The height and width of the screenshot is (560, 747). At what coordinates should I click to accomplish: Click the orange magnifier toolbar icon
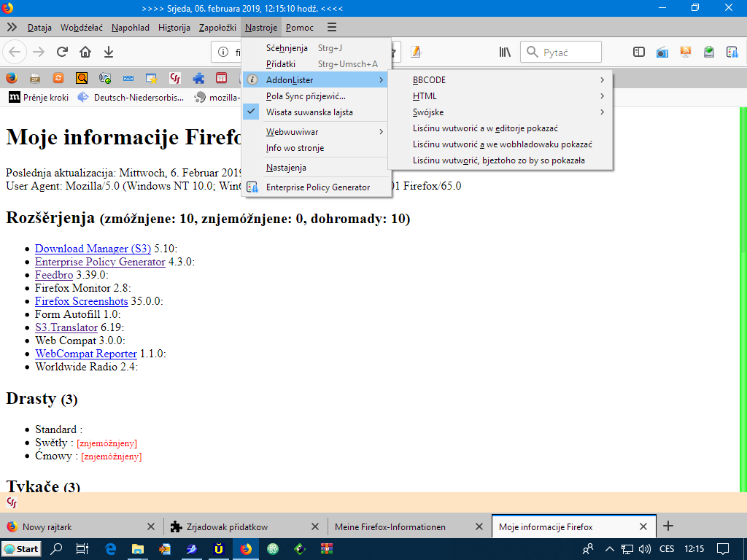82,77
